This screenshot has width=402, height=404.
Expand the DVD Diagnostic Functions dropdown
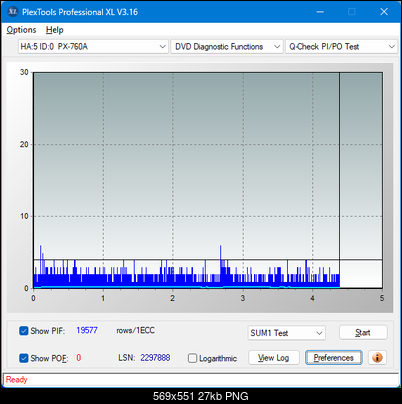(227, 47)
